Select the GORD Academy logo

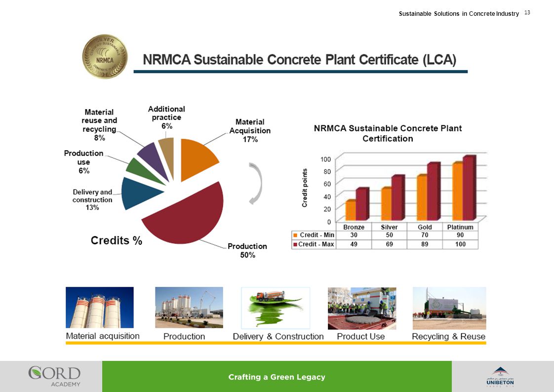pos(54,377)
